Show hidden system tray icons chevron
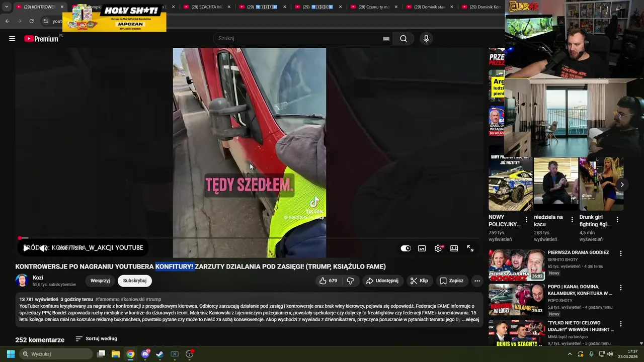Viewport: 644px width, 362px height. [570, 354]
